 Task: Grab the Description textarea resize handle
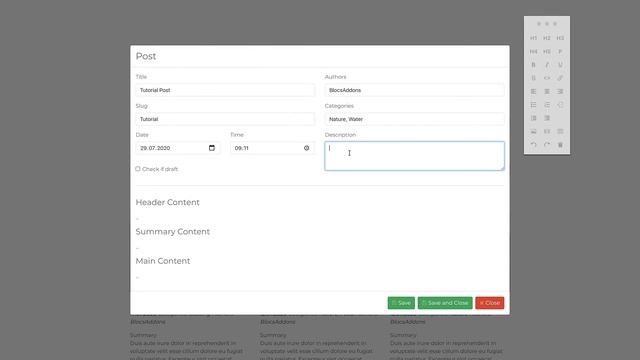click(502, 168)
